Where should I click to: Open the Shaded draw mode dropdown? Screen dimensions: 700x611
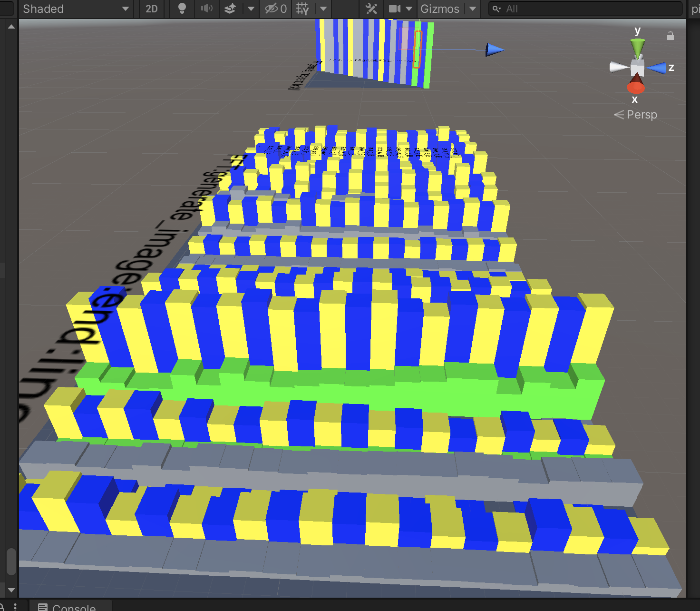74,9
